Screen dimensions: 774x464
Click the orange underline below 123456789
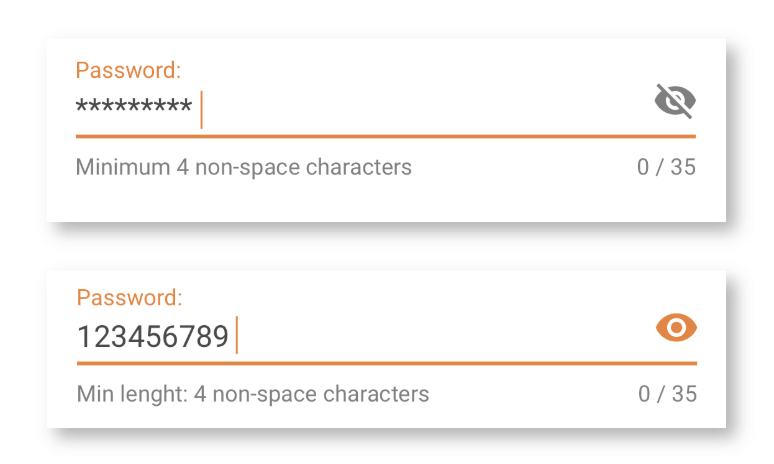click(x=387, y=363)
